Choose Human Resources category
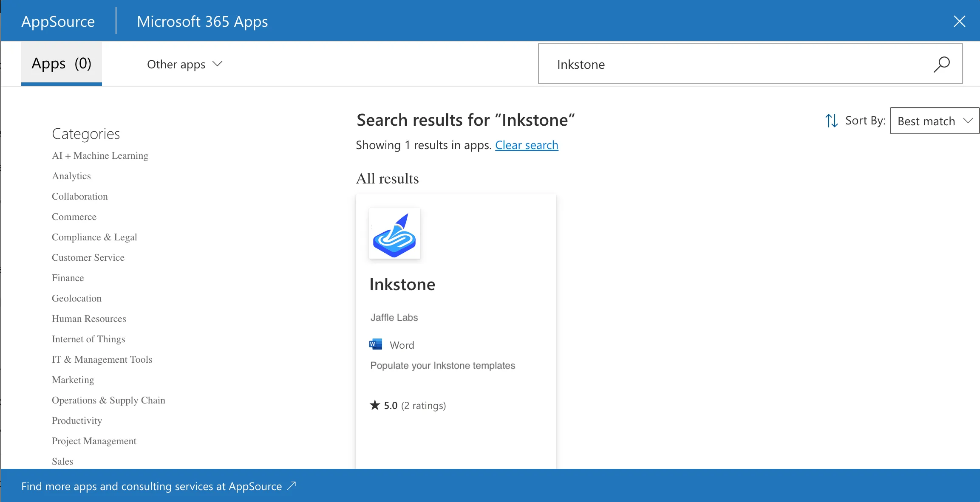 pos(89,319)
